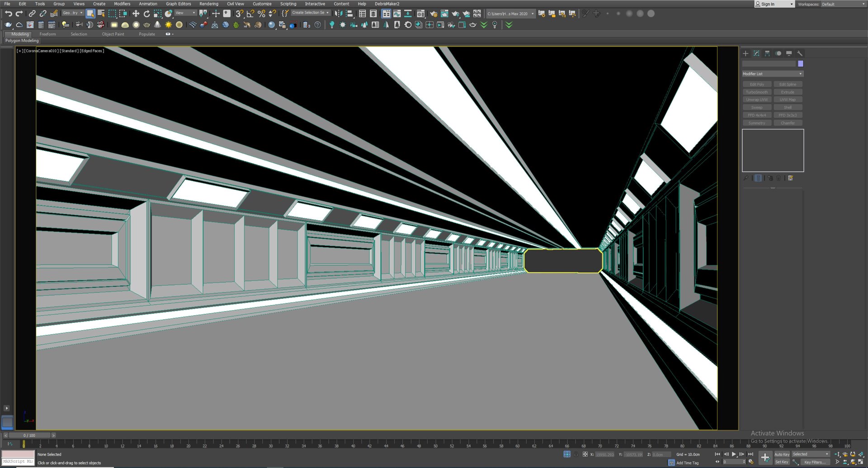
Task: Open the Utilities wrench panel
Action: coord(800,53)
